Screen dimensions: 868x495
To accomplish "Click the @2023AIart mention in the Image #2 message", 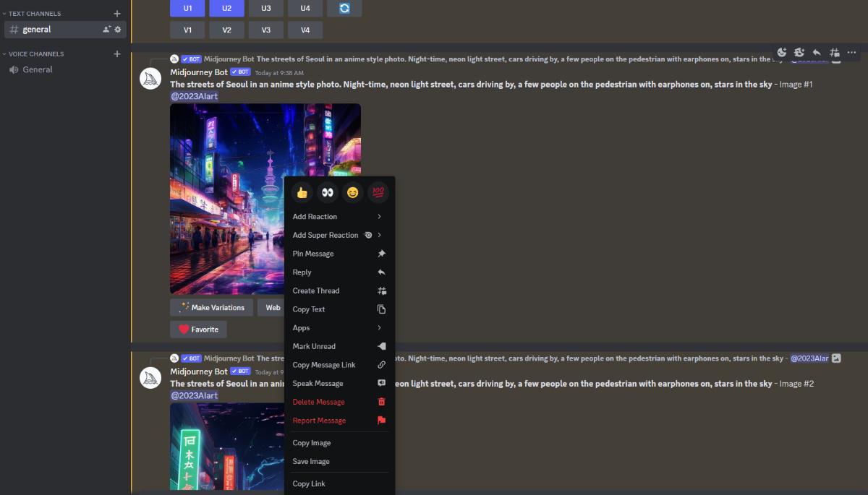I will click(x=194, y=395).
